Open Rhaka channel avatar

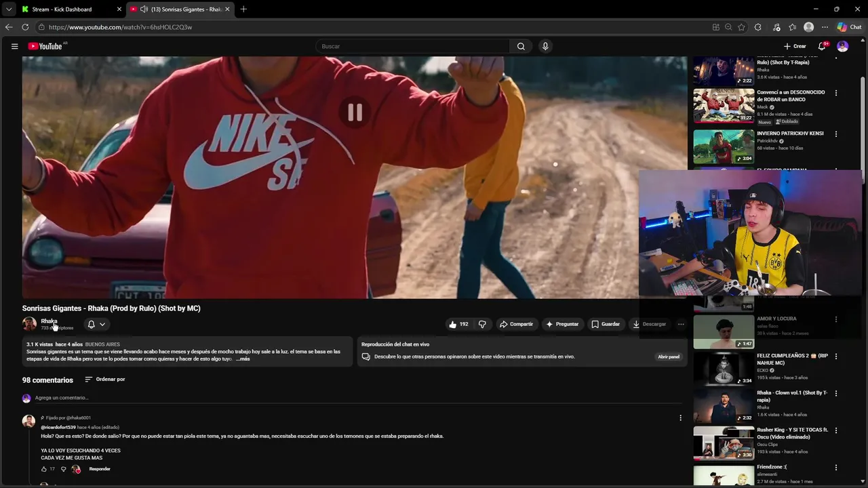click(29, 324)
